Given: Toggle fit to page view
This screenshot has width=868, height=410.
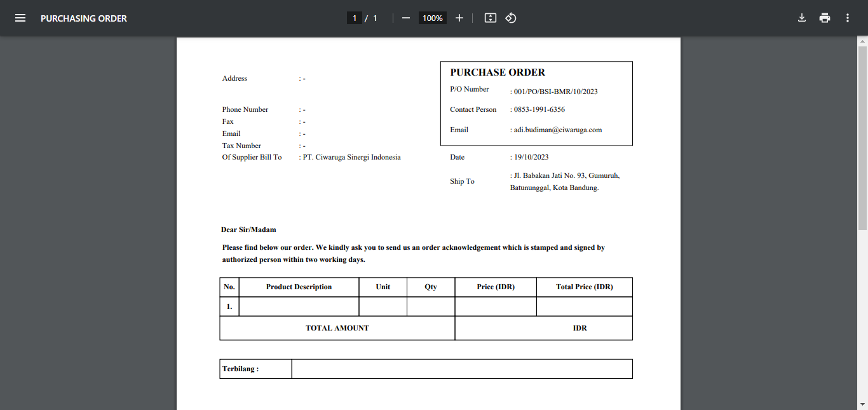Looking at the screenshot, I should 490,18.
